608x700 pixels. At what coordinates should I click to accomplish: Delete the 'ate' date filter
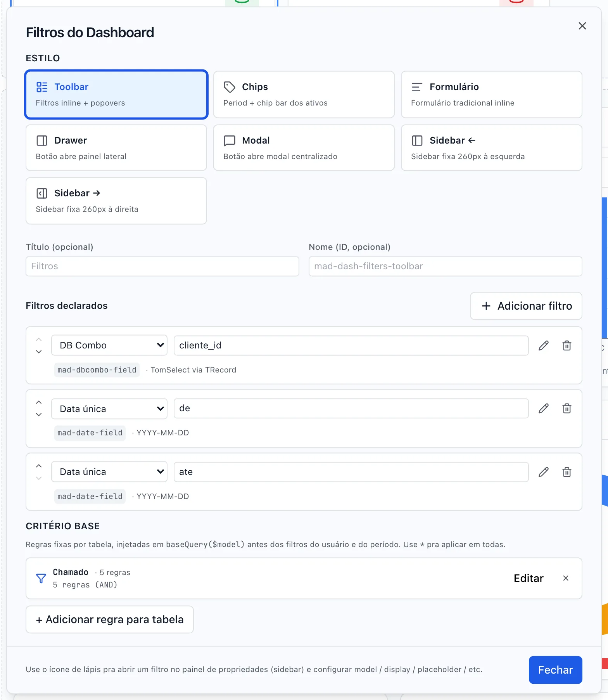(x=567, y=472)
